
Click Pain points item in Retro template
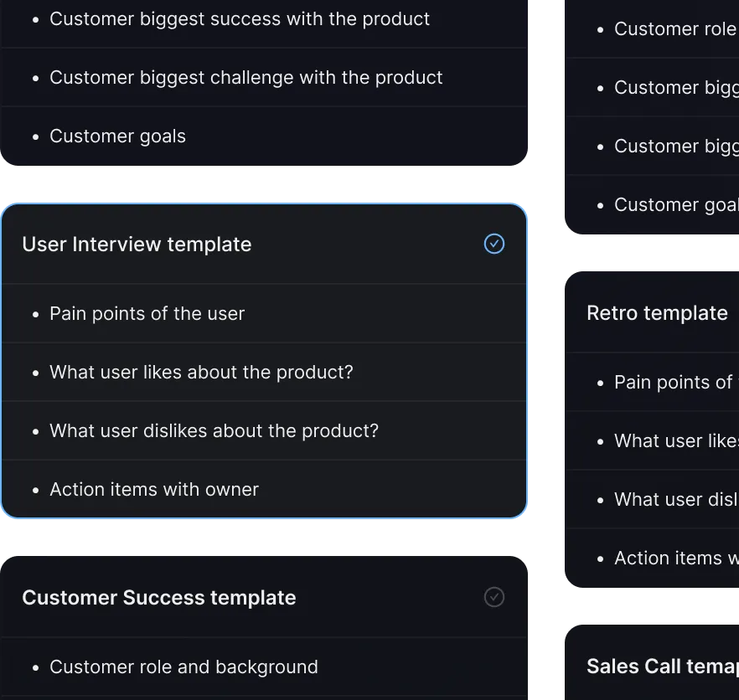[674, 383]
